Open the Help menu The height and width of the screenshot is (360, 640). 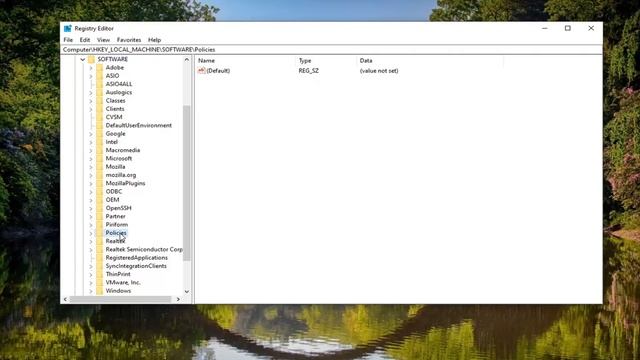[x=154, y=40]
